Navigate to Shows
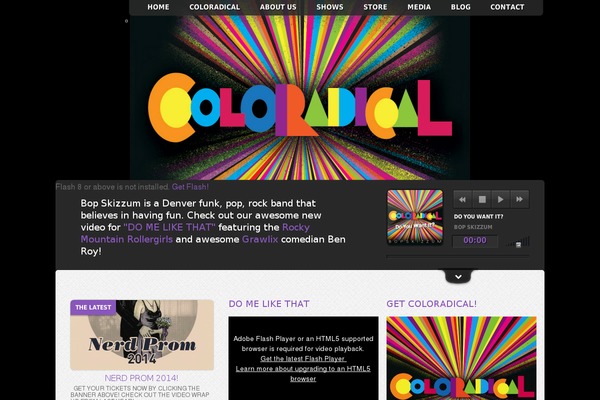This screenshot has height=400, width=600. click(x=329, y=7)
